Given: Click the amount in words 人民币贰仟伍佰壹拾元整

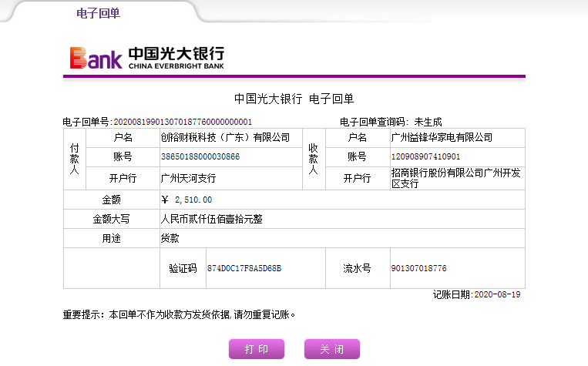Looking at the screenshot, I should point(212,219).
